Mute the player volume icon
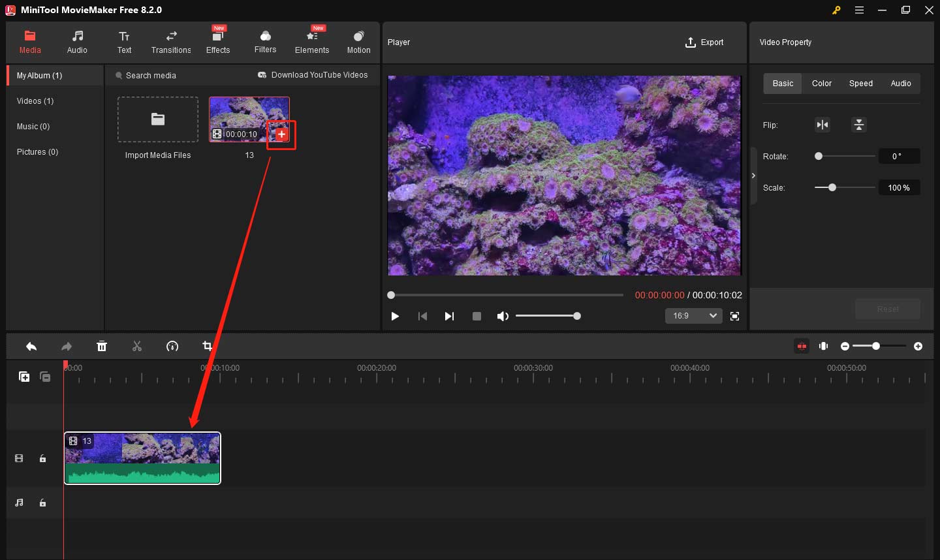940x560 pixels. pos(503,316)
